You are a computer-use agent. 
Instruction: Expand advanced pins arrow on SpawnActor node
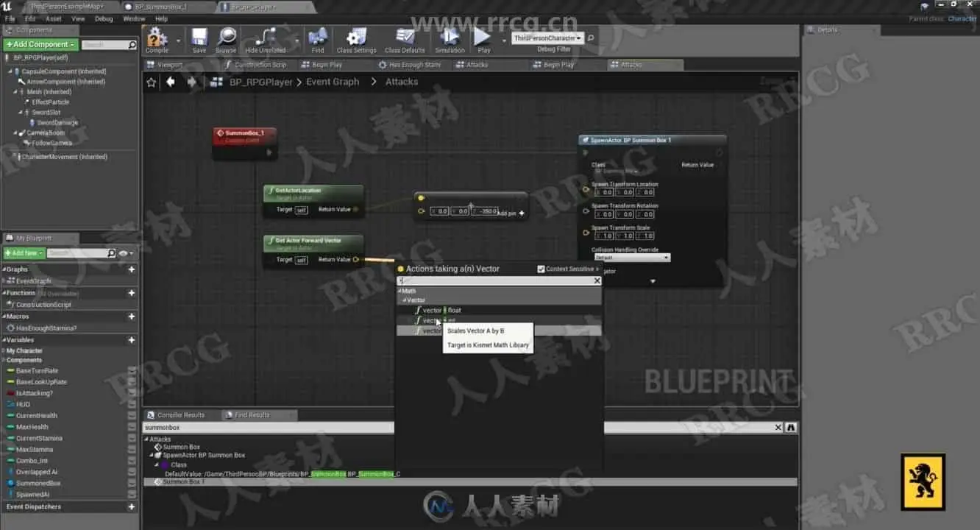[x=653, y=281]
